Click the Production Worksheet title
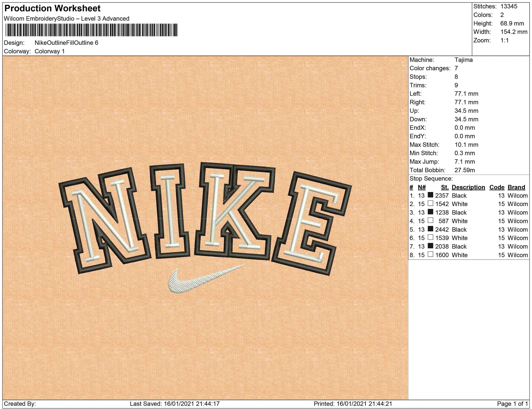Image resolution: width=532 pixels, height=409 pixels. pos(52,8)
